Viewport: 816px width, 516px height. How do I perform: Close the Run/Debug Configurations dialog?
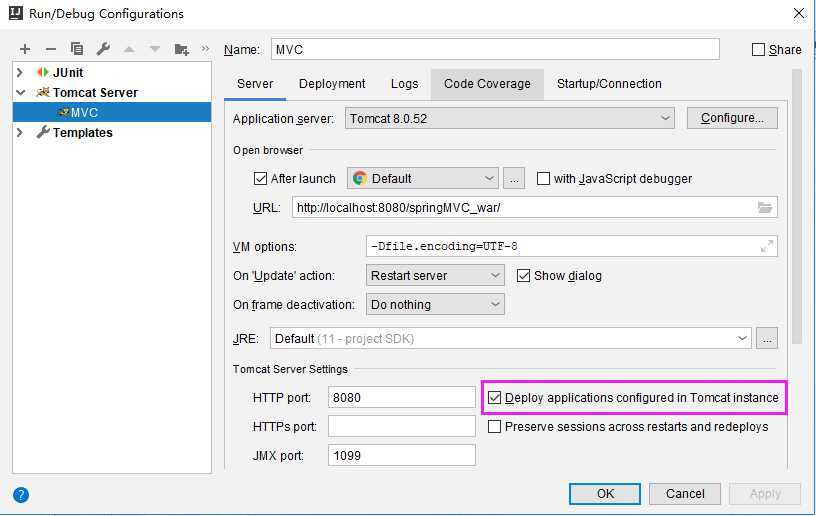click(798, 14)
